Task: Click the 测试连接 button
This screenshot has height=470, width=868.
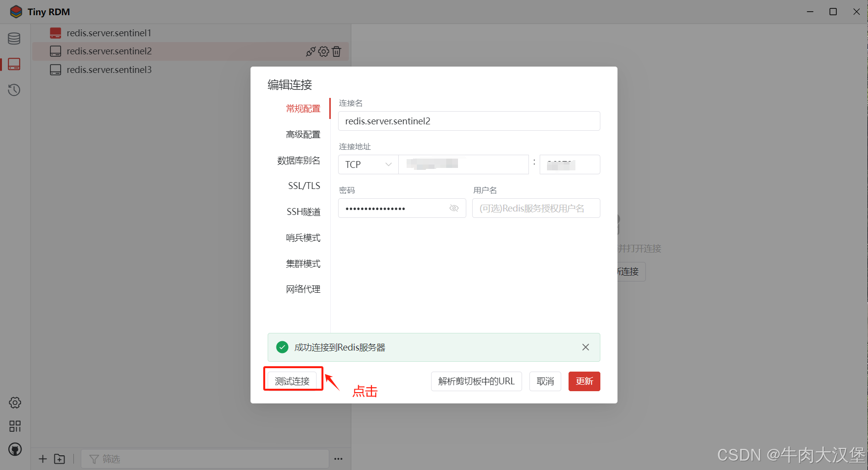Action: coord(292,381)
